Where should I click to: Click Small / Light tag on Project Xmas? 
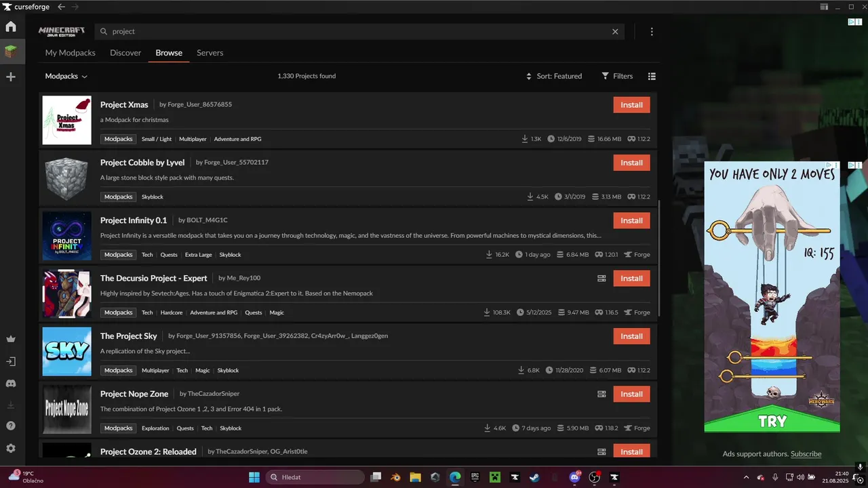coord(157,139)
